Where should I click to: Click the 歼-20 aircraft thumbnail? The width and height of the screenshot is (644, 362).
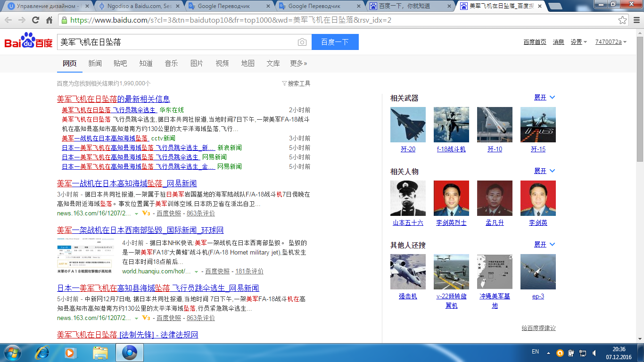(x=408, y=124)
